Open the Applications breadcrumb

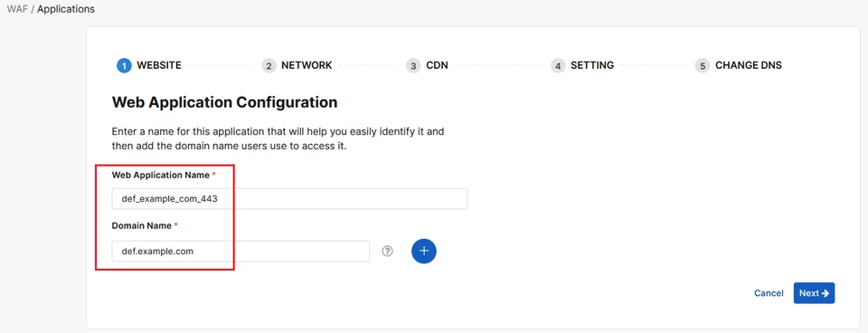pos(66,9)
